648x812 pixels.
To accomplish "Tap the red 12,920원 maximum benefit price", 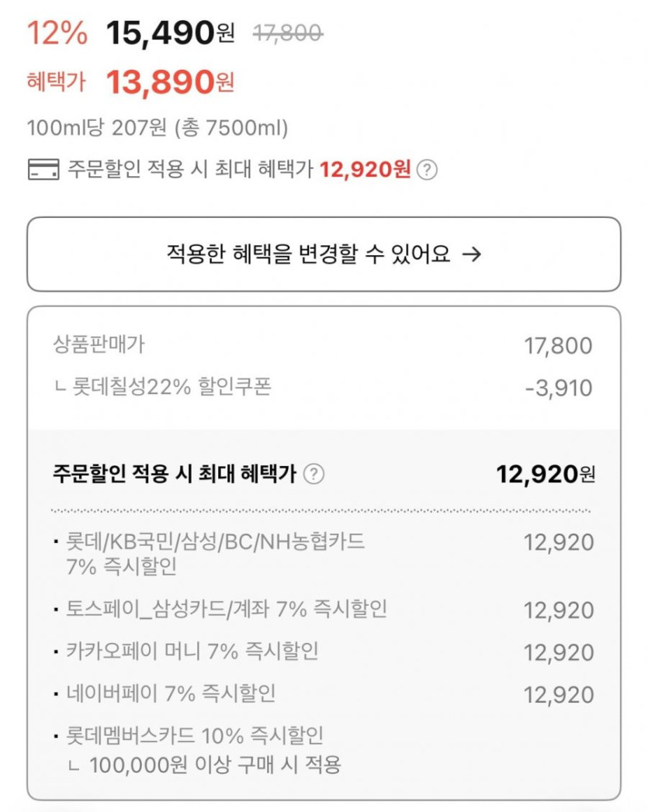I will (x=365, y=170).
